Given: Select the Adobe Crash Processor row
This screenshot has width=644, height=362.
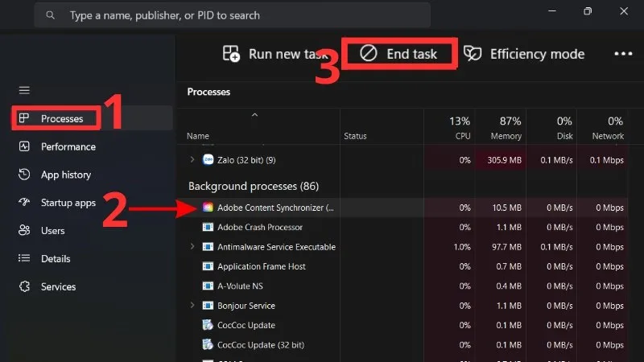Looking at the screenshot, I should tap(402, 227).
